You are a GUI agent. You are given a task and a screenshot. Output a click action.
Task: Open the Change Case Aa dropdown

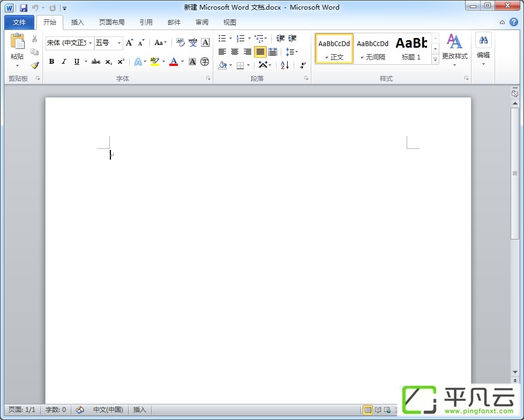(160, 42)
